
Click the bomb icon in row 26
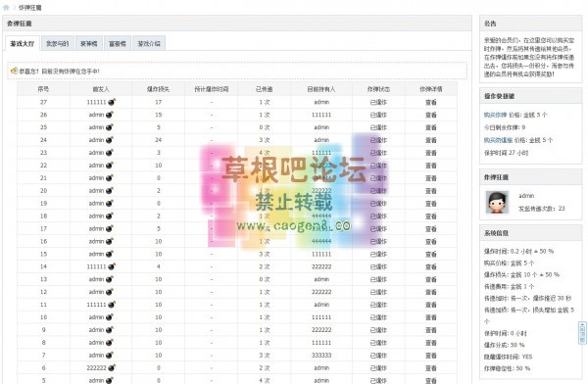109,115
